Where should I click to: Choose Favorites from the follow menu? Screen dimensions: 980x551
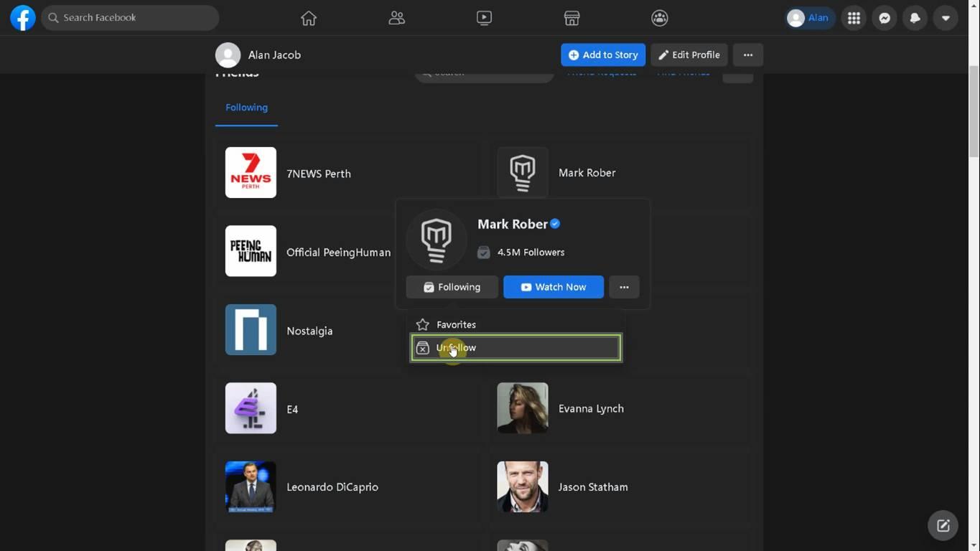(515, 324)
